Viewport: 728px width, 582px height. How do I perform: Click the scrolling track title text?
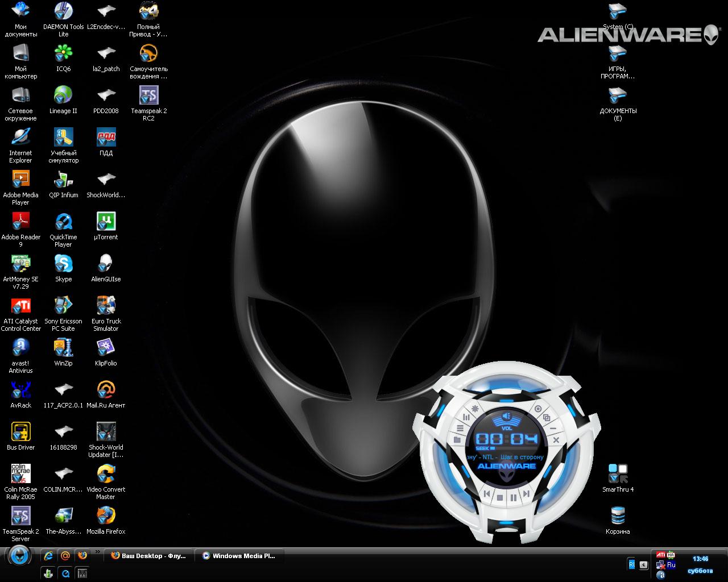click(506, 457)
